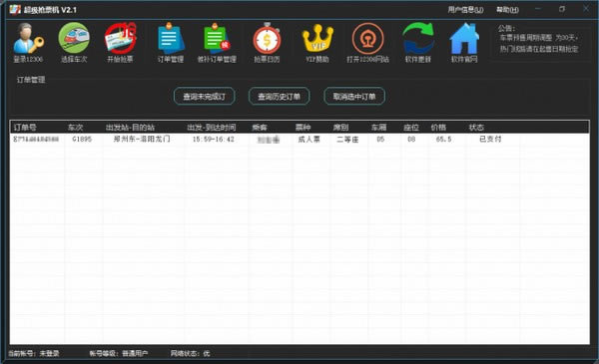Click the 车厢 column header

coord(379,127)
